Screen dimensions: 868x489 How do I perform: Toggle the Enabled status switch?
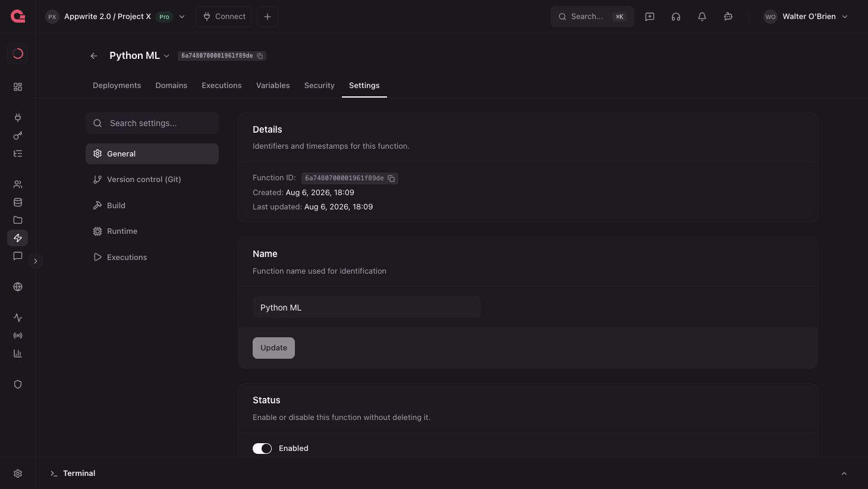262,449
